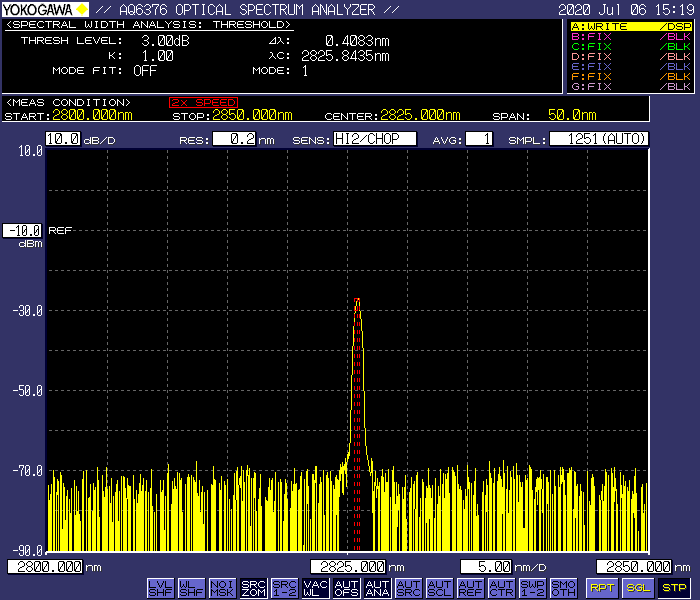The height and width of the screenshot is (600, 700).
Task: Select the SRC ZOM zoom icon
Action: click(253, 587)
